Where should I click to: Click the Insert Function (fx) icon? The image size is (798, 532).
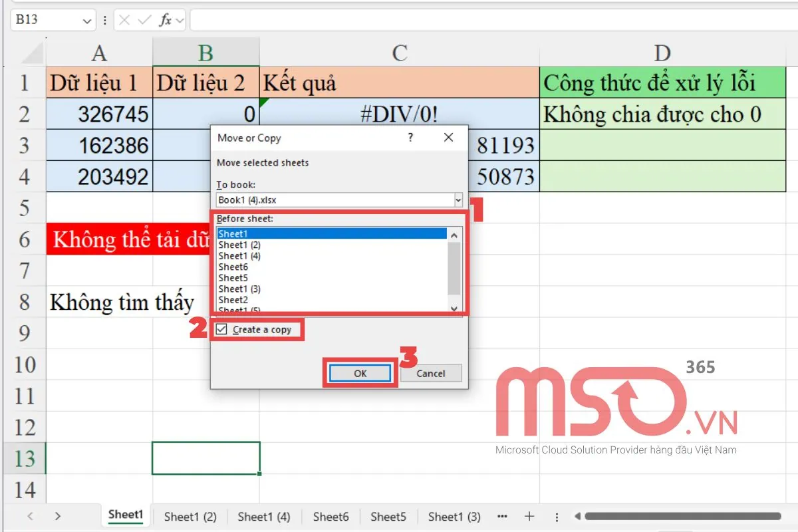click(x=166, y=20)
